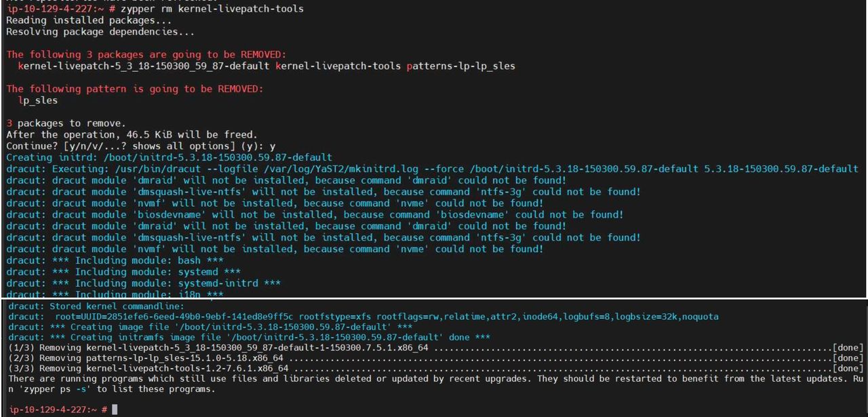Click the terminal cursor at the final prompt
This screenshot has width=868, height=417.
tap(115, 410)
